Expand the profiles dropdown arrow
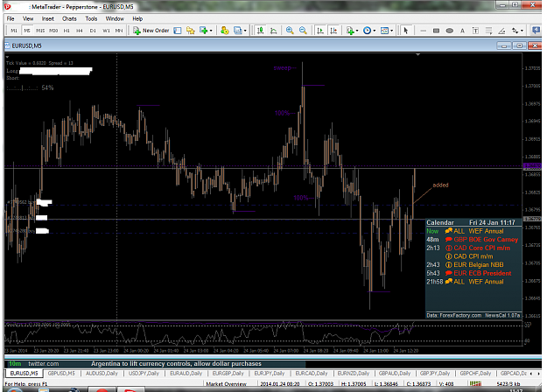This screenshot has height=392, width=547. pyautogui.click(x=245, y=31)
